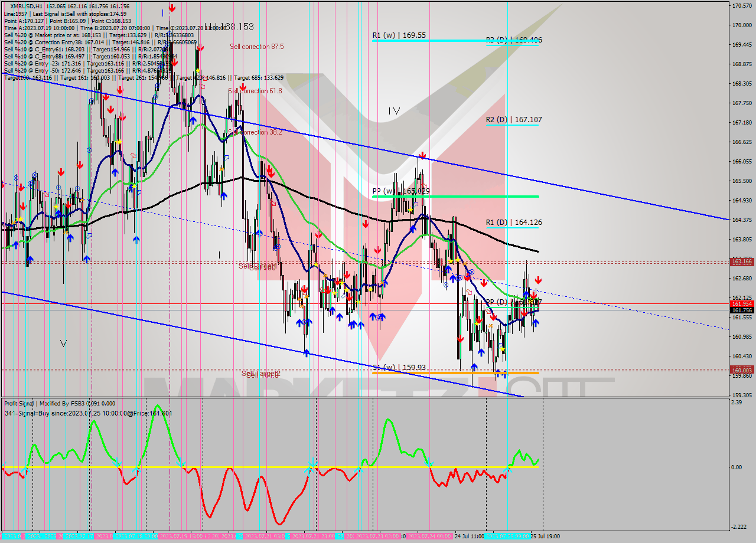This screenshot has height=543, width=756.
Task: Click the orange S1 weekly support line
Action: click(x=455, y=372)
